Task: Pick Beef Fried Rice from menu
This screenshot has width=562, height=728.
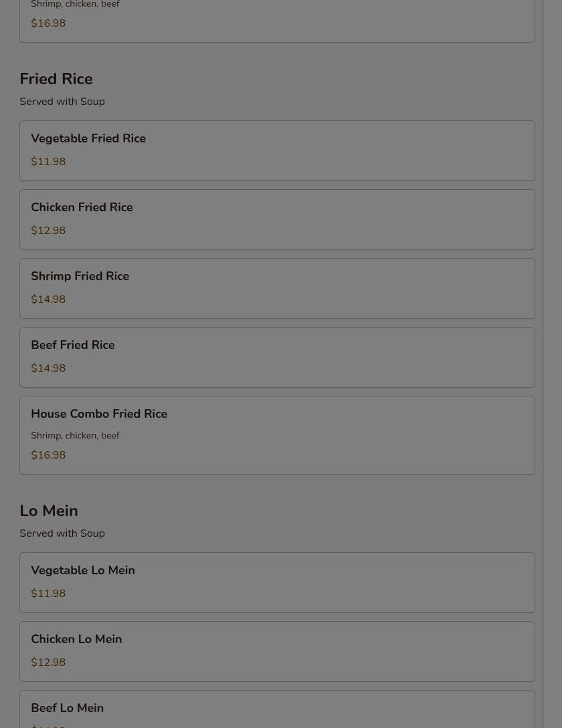Action: click(x=277, y=356)
